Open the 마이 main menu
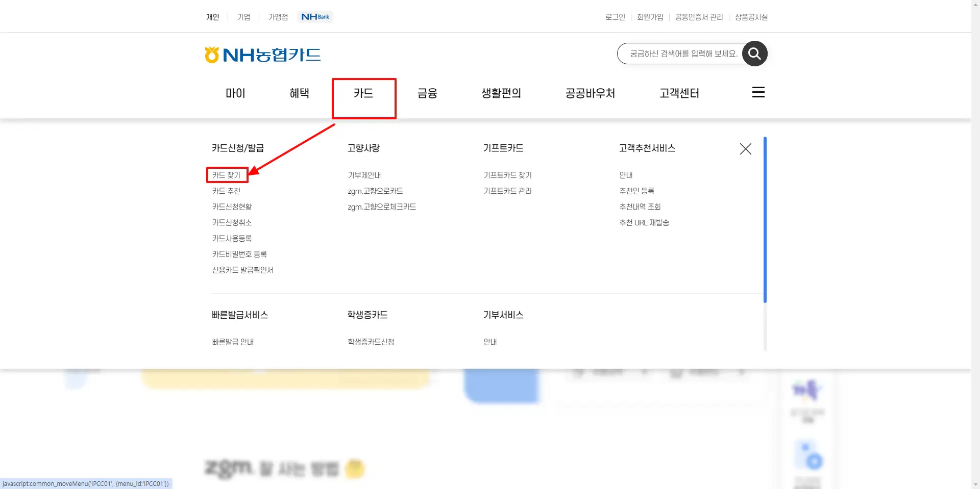This screenshot has width=980, height=489. point(235,93)
